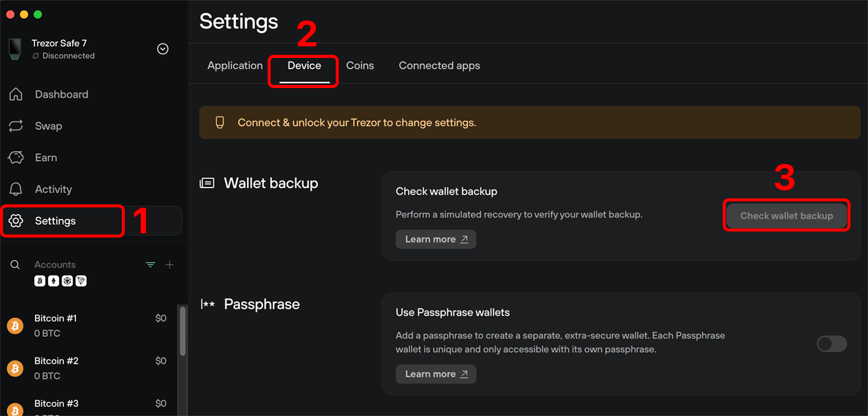Switch to the Device tab
Image resolution: width=868 pixels, height=416 pixels.
click(x=304, y=66)
